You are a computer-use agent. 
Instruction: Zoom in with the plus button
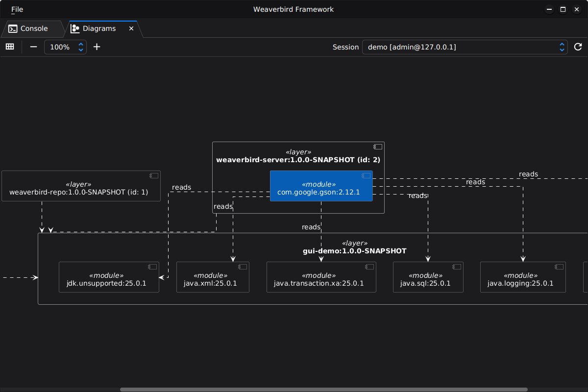[97, 47]
